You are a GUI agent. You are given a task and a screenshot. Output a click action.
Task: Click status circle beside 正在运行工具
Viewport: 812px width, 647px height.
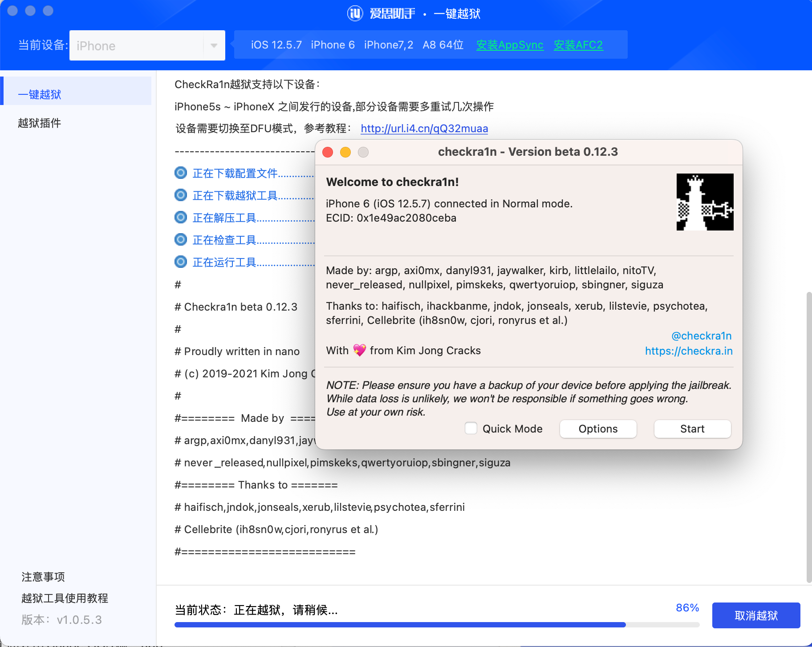[180, 262]
